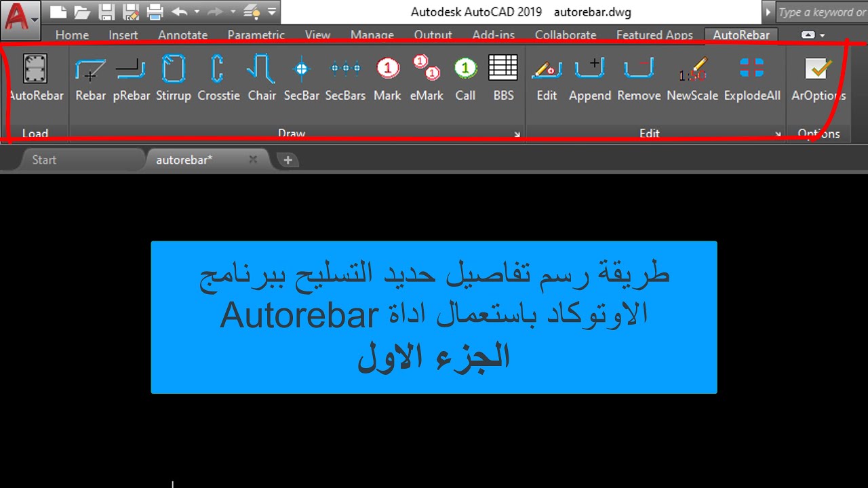Open the Insert ribbon tab
Image resolution: width=868 pixels, height=488 pixels.
[x=123, y=35]
